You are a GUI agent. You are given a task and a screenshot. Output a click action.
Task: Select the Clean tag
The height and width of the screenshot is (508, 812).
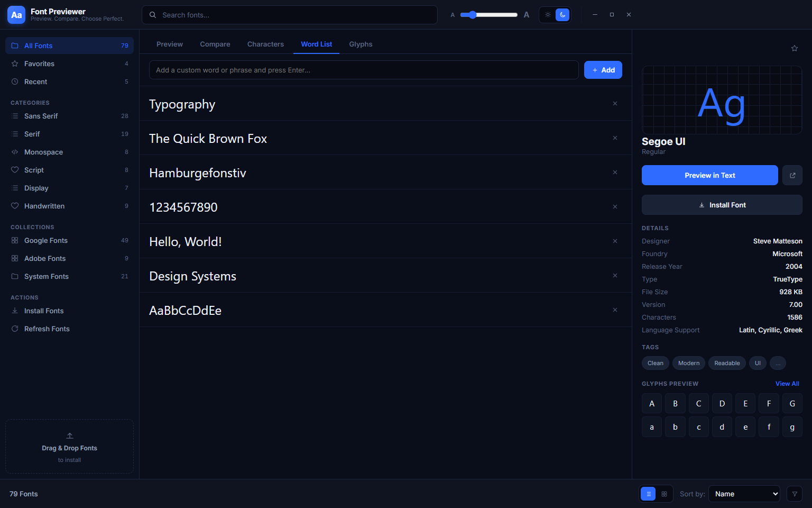click(x=656, y=363)
